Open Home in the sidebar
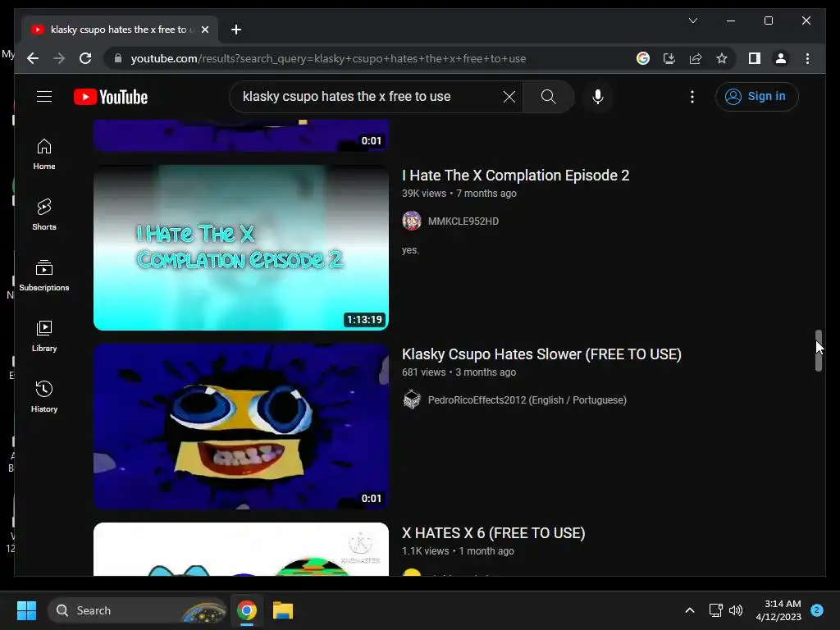Viewport: 840px width, 630px height. coord(44,154)
